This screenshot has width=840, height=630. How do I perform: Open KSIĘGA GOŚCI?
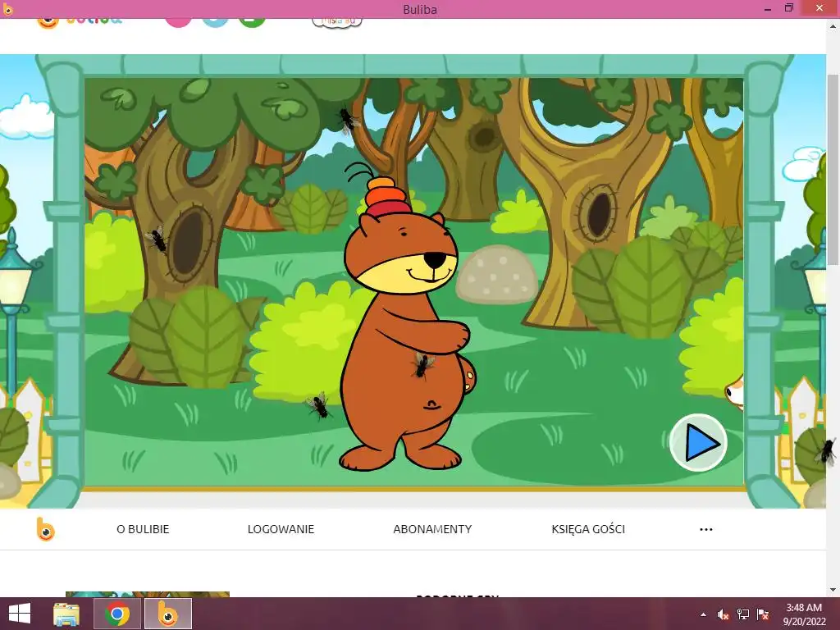pos(588,529)
